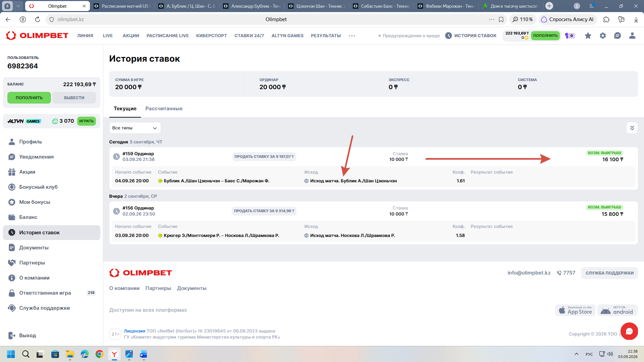Reload the page in the browser
The height and width of the screenshot is (362, 644).
point(38,19)
